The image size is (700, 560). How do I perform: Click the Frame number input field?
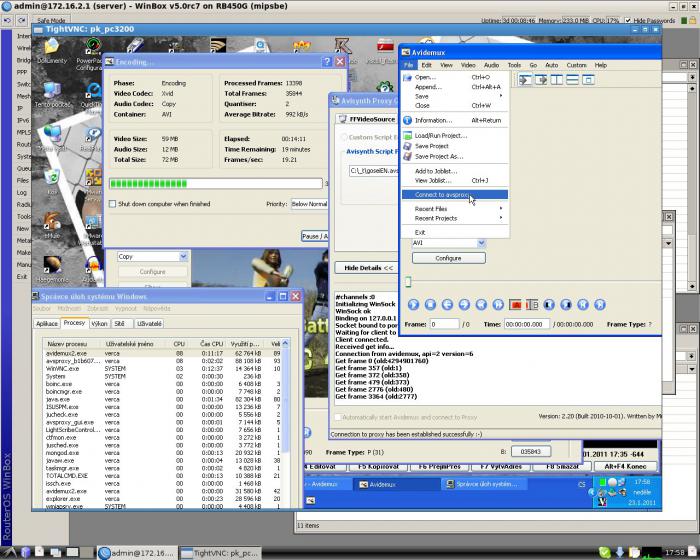[445, 324]
